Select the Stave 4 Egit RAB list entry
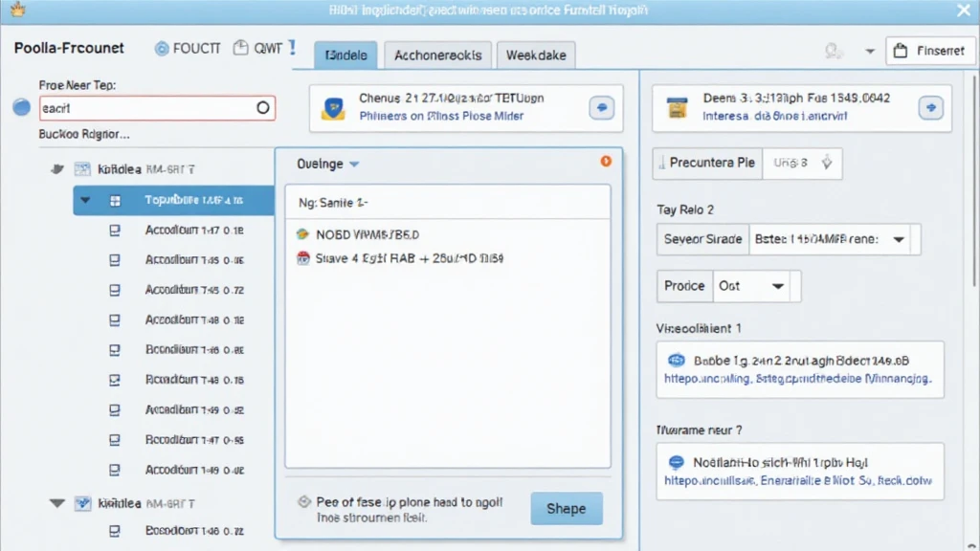This screenshot has height=551, width=980. pos(400,258)
